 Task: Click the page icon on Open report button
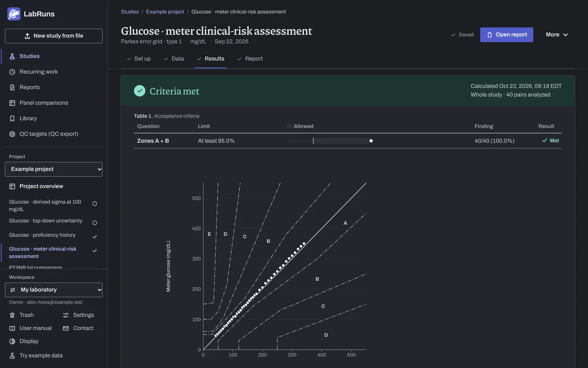click(490, 35)
